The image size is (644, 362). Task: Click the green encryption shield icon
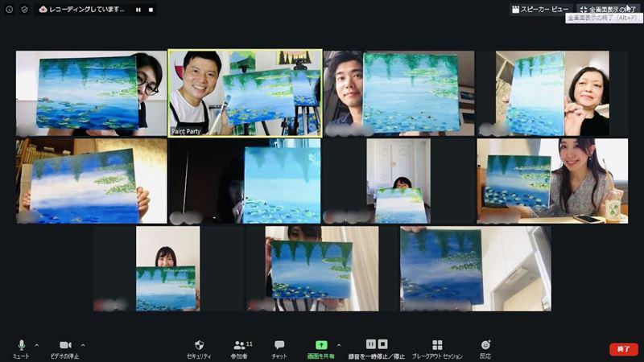pos(25,10)
